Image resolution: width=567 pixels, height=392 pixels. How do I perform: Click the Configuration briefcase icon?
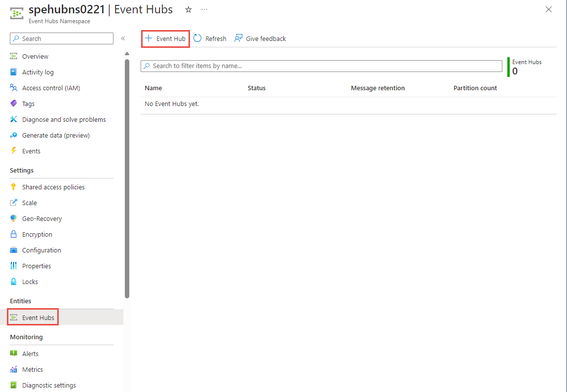(x=13, y=250)
